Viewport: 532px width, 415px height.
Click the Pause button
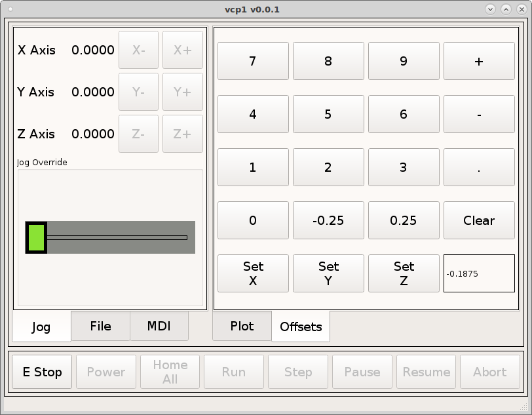pos(362,372)
